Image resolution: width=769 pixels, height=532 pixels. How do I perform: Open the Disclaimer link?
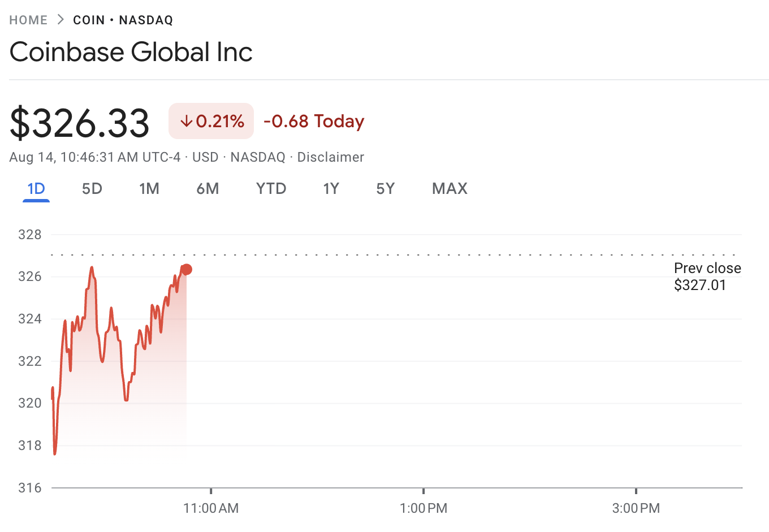pyautogui.click(x=331, y=157)
